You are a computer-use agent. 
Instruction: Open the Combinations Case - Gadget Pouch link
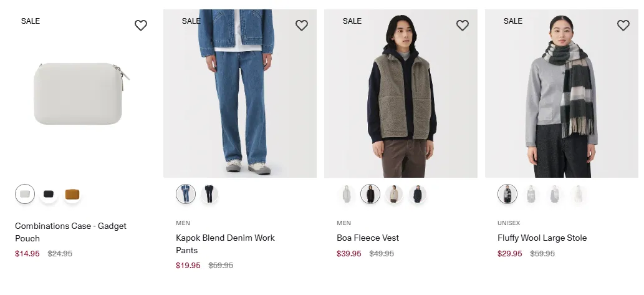tap(70, 232)
